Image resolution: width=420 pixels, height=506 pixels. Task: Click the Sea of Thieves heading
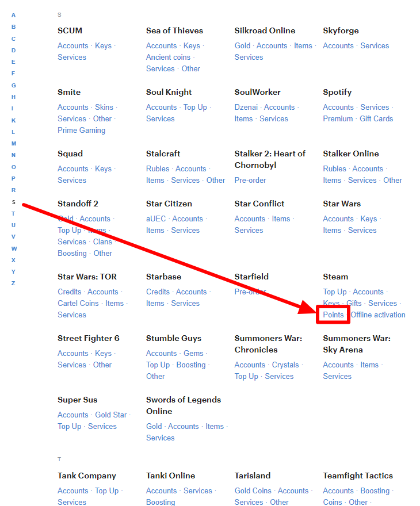pyautogui.click(x=175, y=30)
